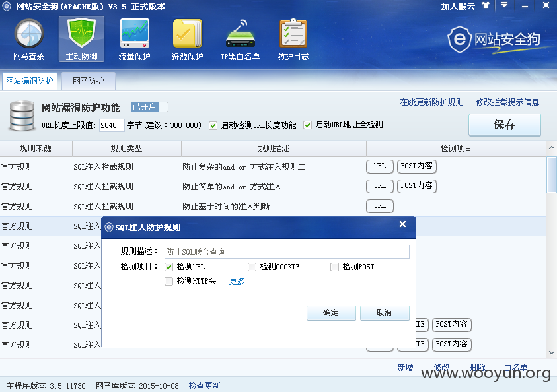Toggle 检测POST checkbox in dialog
This screenshot has height=392, width=557.
(x=334, y=267)
